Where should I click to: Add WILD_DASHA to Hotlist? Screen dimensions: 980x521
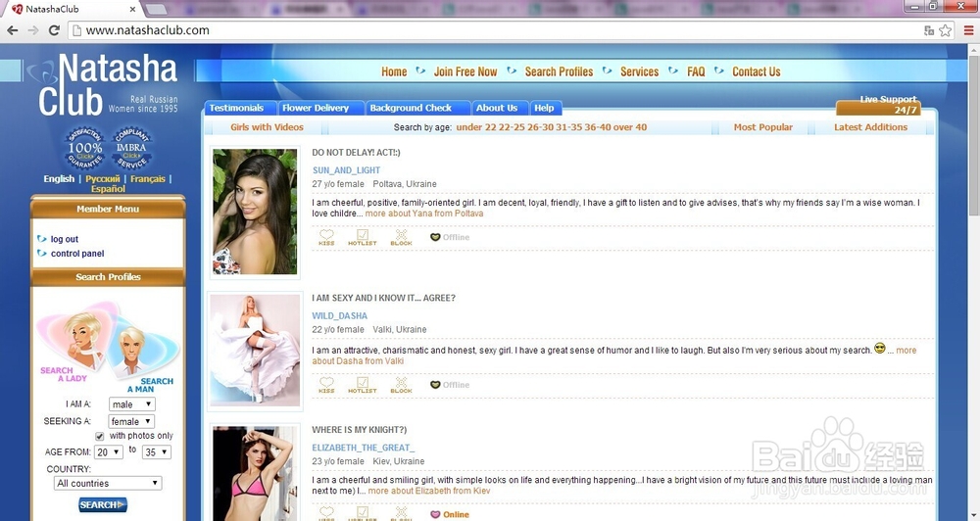click(363, 385)
